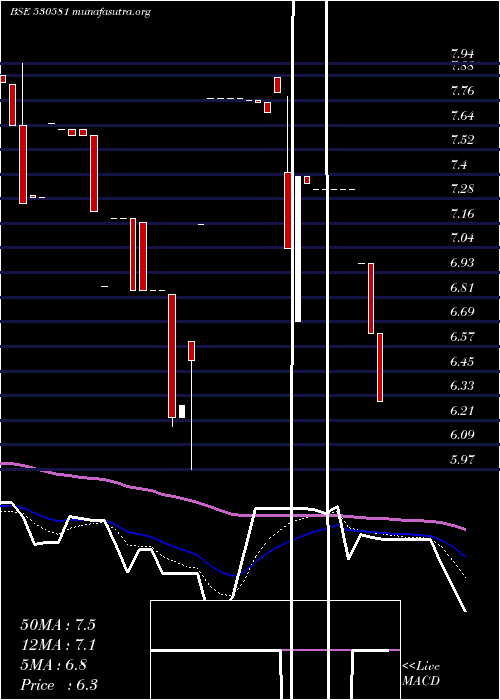Click the 12MA : 7.1 readout
Viewport: 500px width, 700px height.
pos(58,645)
